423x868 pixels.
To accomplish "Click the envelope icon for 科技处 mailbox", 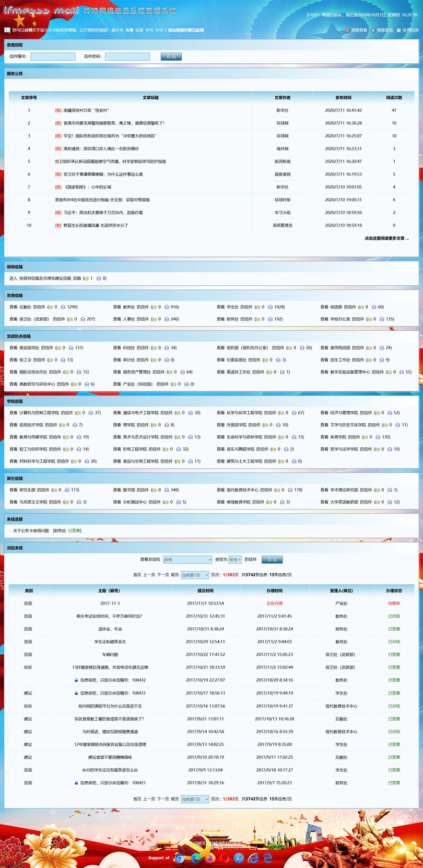I will 154,348.
